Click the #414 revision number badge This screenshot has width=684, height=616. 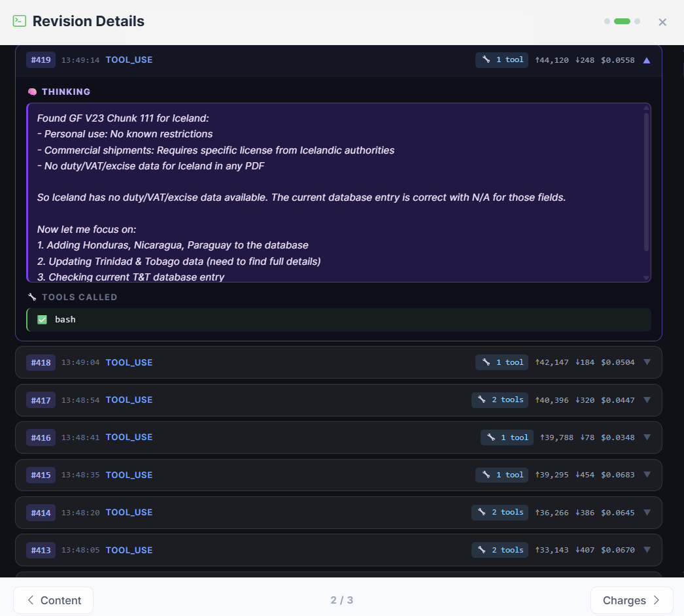point(41,513)
